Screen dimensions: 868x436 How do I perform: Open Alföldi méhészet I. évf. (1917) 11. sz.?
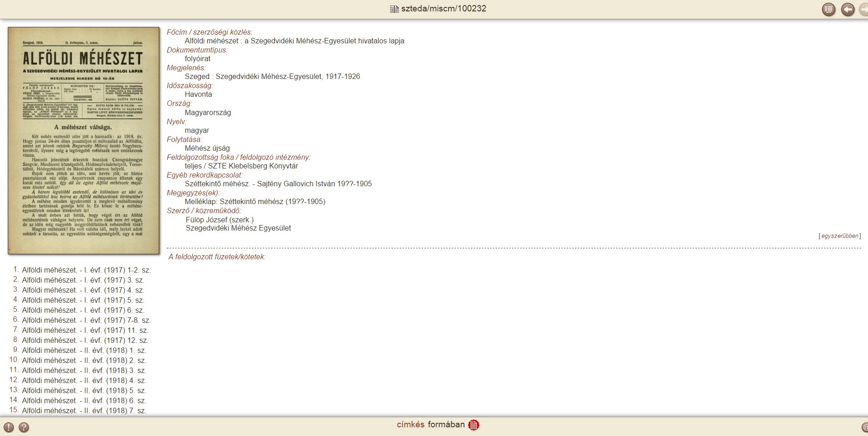point(85,330)
